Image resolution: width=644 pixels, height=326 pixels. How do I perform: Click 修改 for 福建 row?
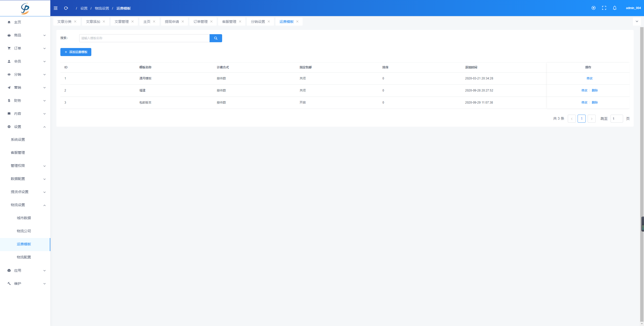584,90
